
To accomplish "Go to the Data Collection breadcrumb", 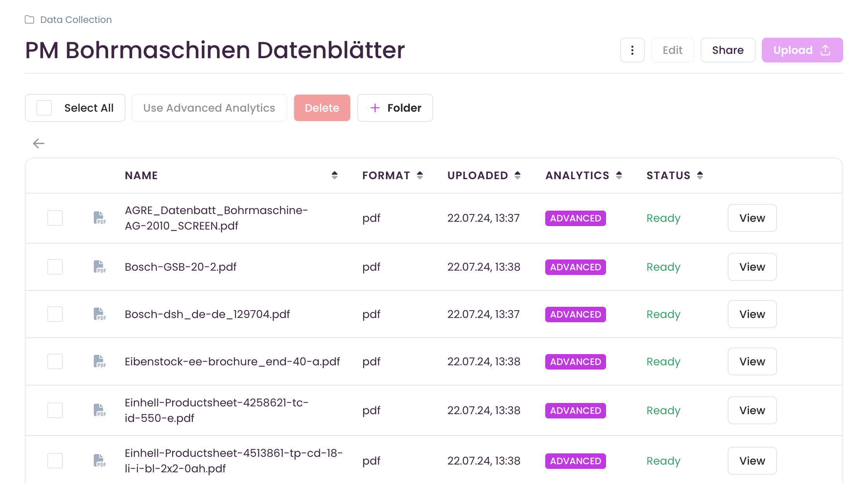I will click(x=76, y=19).
